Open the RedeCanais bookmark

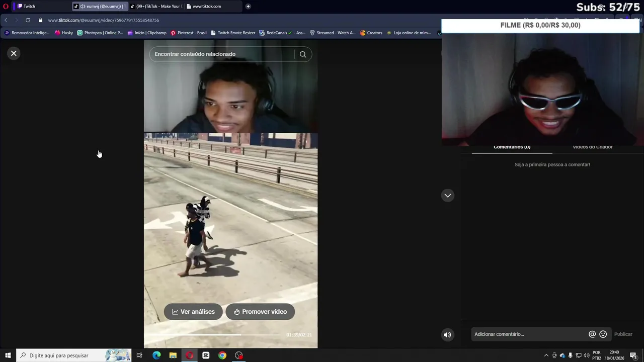coord(282,33)
